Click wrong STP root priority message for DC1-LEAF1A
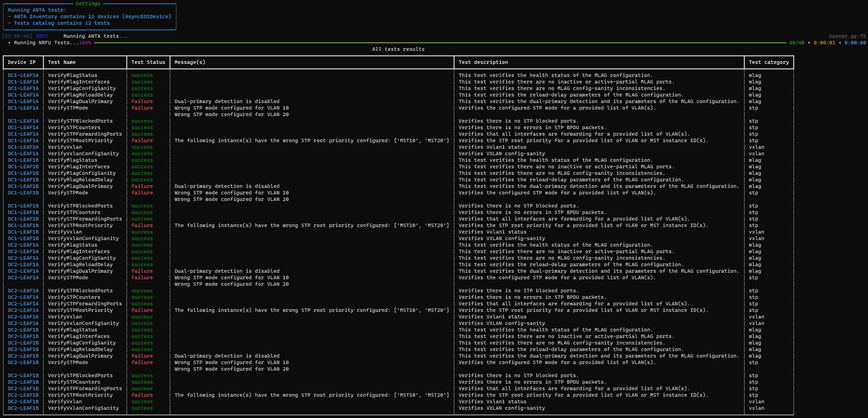The image size is (868, 418). click(312, 140)
